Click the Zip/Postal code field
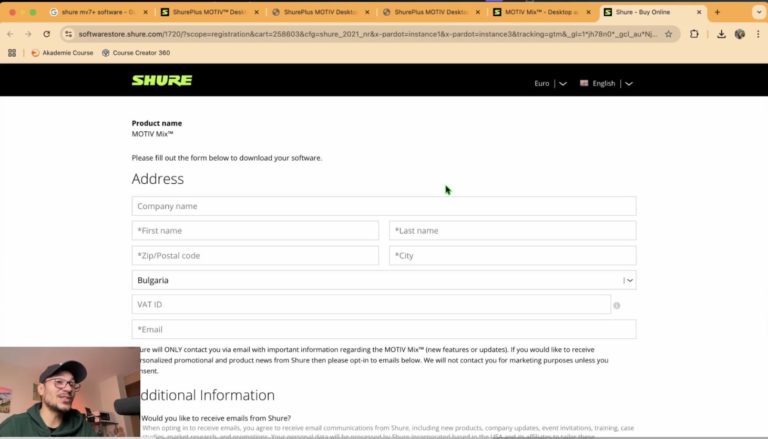This screenshot has width=768, height=439. [x=255, y=256]
